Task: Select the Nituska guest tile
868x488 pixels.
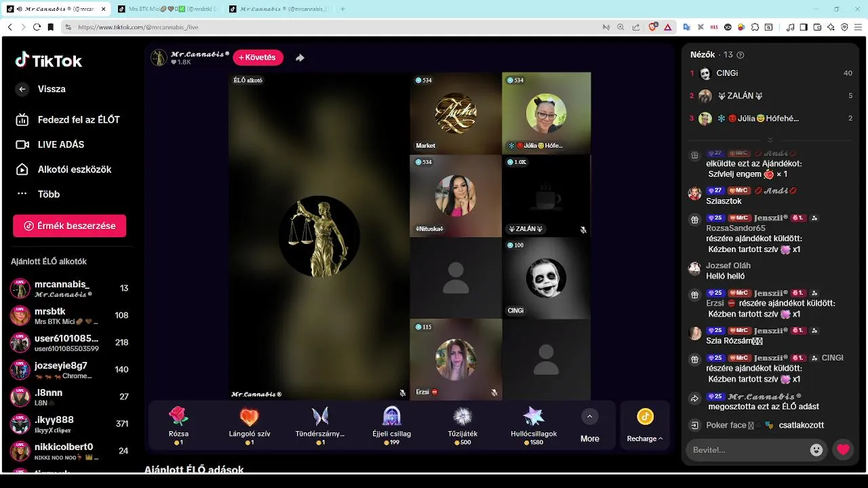Action: click(456, 196)
